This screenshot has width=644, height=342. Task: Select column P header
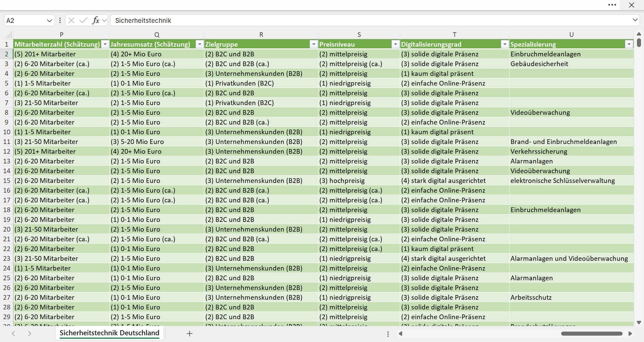pyautogui.click(x=62, y=35)
